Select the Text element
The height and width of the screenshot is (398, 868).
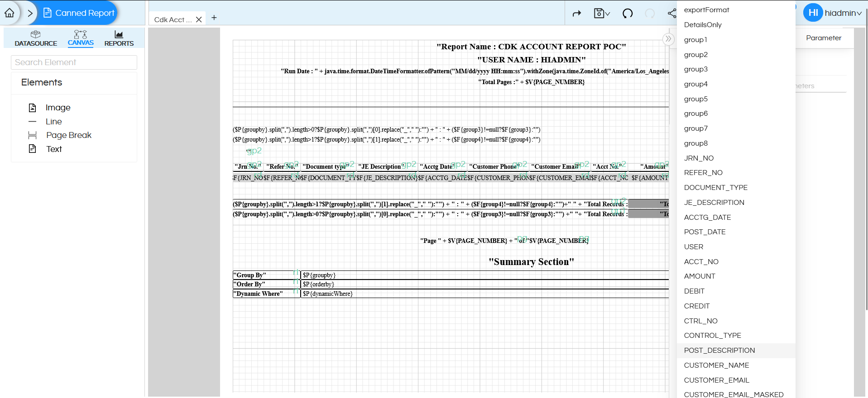(x=54, y=149)
